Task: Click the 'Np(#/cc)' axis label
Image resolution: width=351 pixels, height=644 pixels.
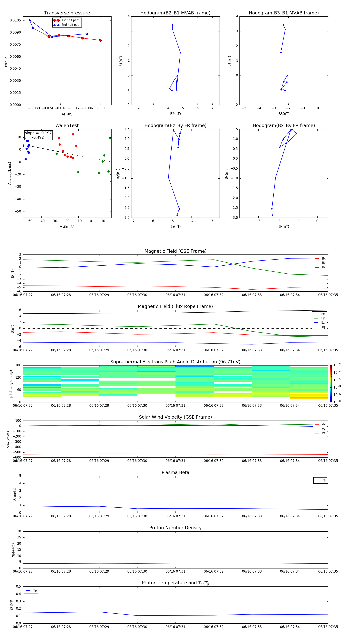Action: coord(13,550)
